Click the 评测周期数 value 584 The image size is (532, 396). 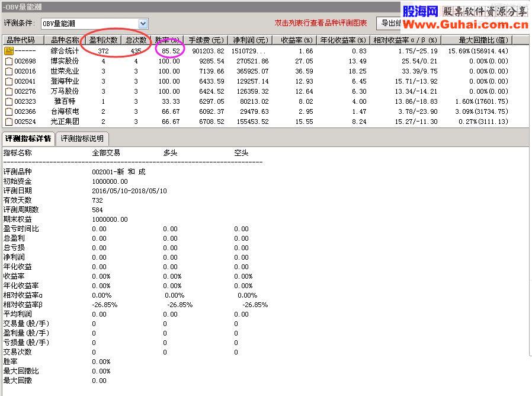(x=97, y=210)
